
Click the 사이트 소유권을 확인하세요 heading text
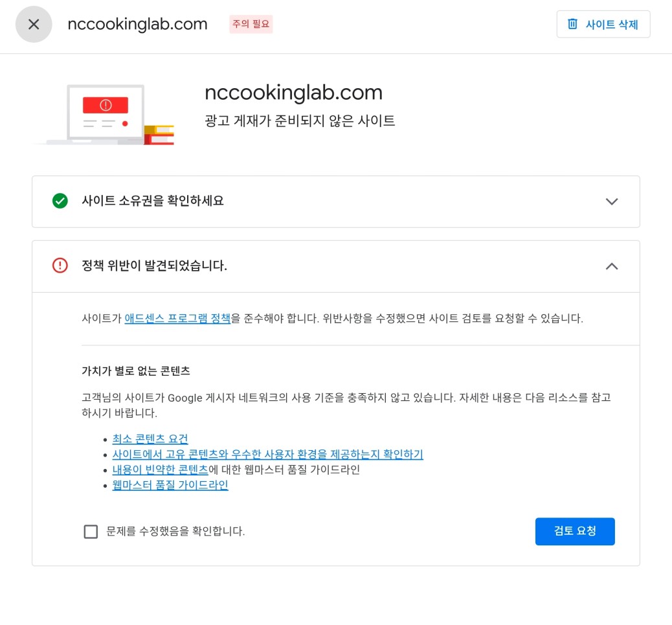[x=153, y=201]
